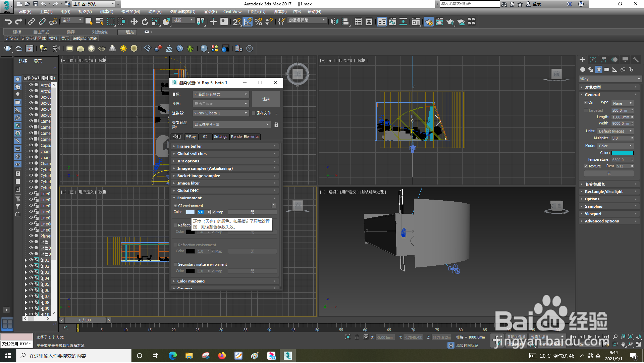This screenshot has height=363, width=644.
Task: Click the Bind to Space Warp icon
Action: coord(53,22)
